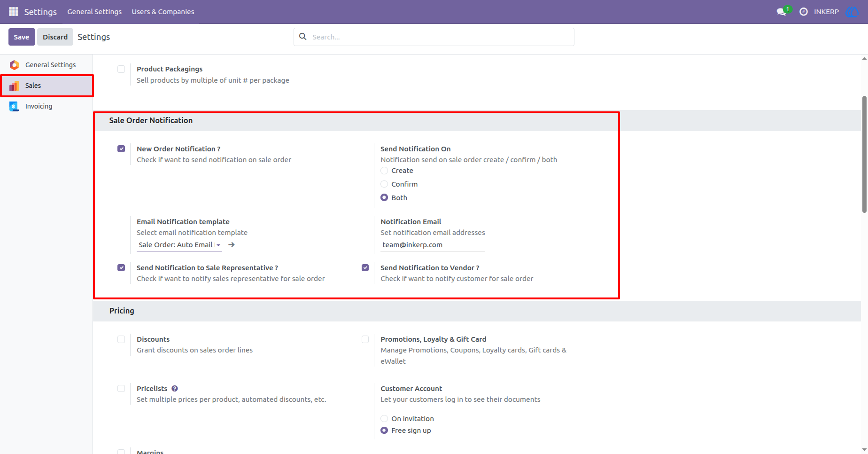Image resolution: width=868 pixels, height=454 pixels.
Task: Uncheck the New Order Notification checkbox
Action: [x=121, y=149]
